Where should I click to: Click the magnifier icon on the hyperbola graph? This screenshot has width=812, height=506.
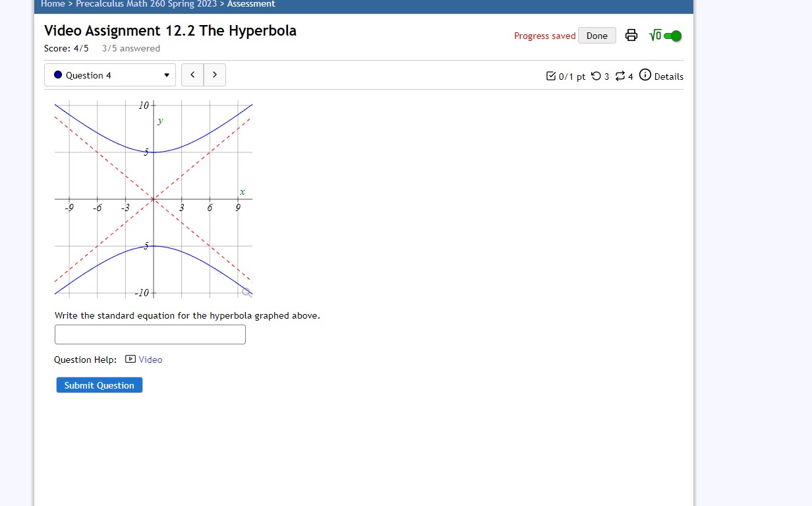coord(246,292)
